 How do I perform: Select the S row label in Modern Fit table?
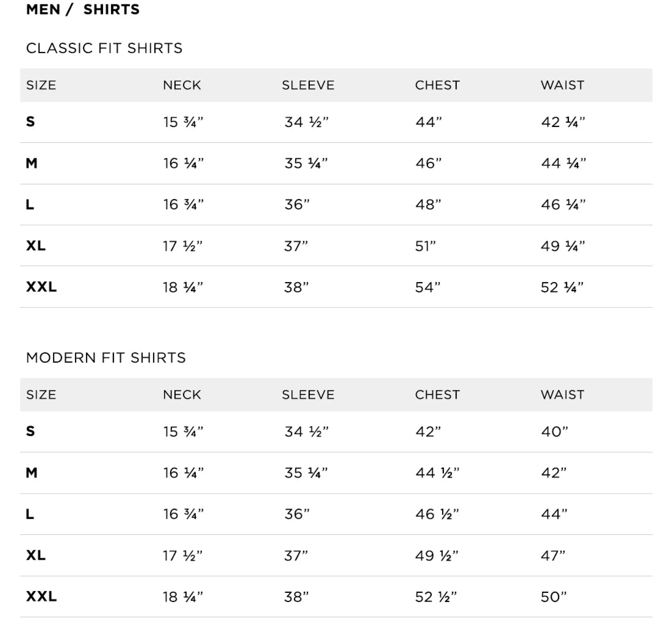[x=30, y=431]
